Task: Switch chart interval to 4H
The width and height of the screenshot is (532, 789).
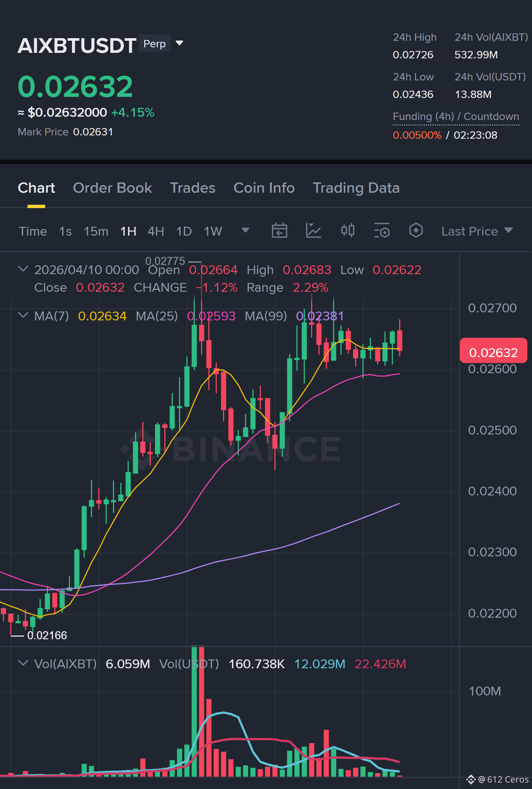Action: (156, 231)
